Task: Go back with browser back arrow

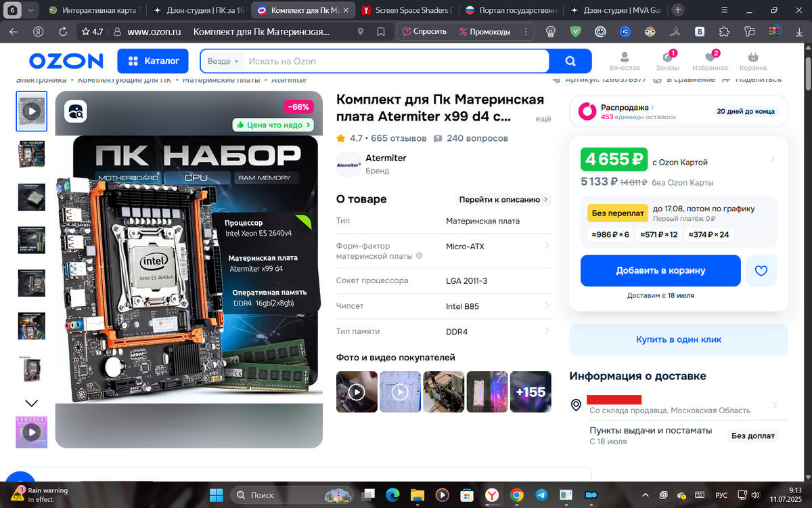Action: [14, 32]
